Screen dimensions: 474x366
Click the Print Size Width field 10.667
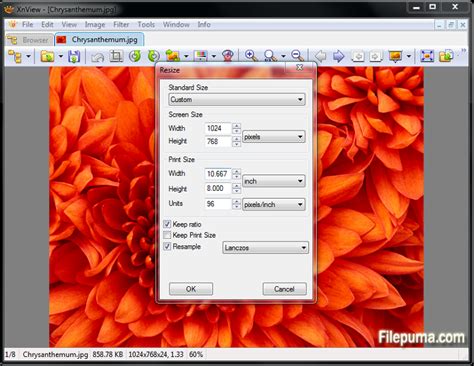click(x=218, y=174)
